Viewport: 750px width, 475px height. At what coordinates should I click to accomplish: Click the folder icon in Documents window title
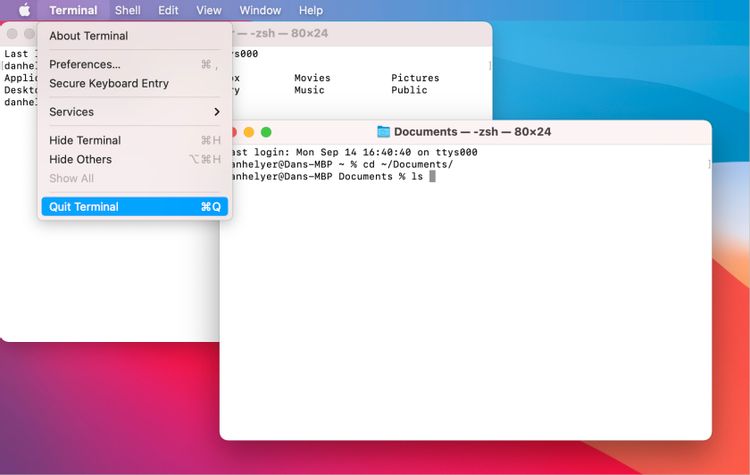click(x=383, y=132)
